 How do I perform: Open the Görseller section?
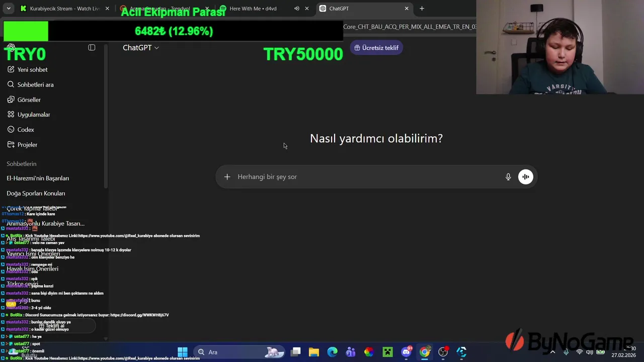(x=24, y=100)
